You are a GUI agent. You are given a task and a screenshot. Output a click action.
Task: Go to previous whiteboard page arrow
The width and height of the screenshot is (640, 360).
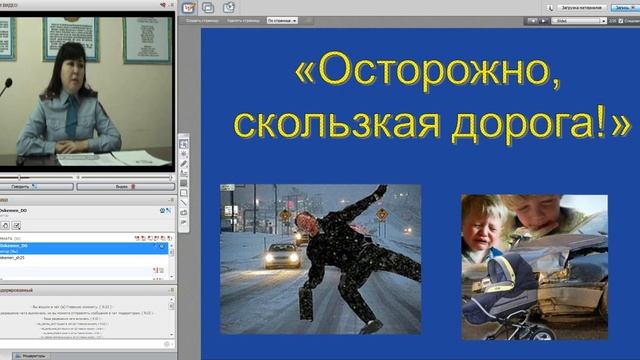coord(532,20)
